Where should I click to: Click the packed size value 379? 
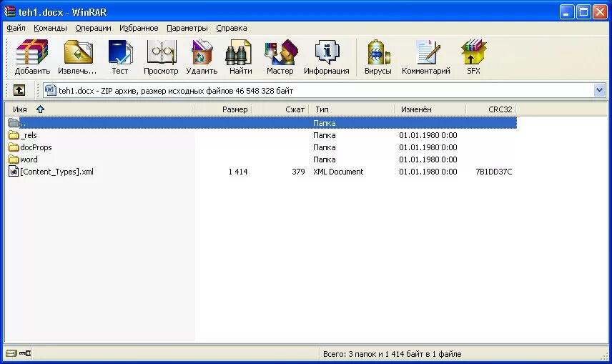298,172
